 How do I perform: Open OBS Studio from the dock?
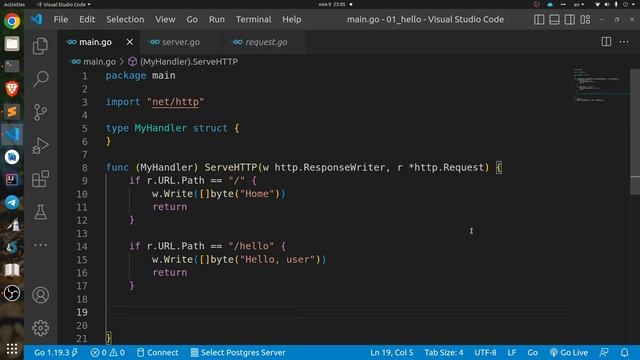(12, 293)
